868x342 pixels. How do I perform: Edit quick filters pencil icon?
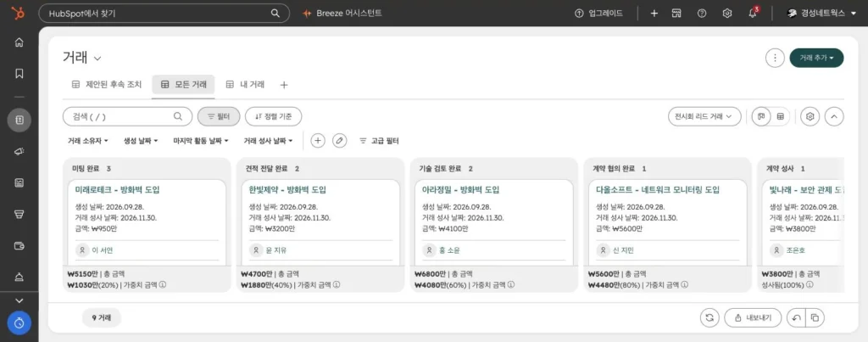[339, 141]
